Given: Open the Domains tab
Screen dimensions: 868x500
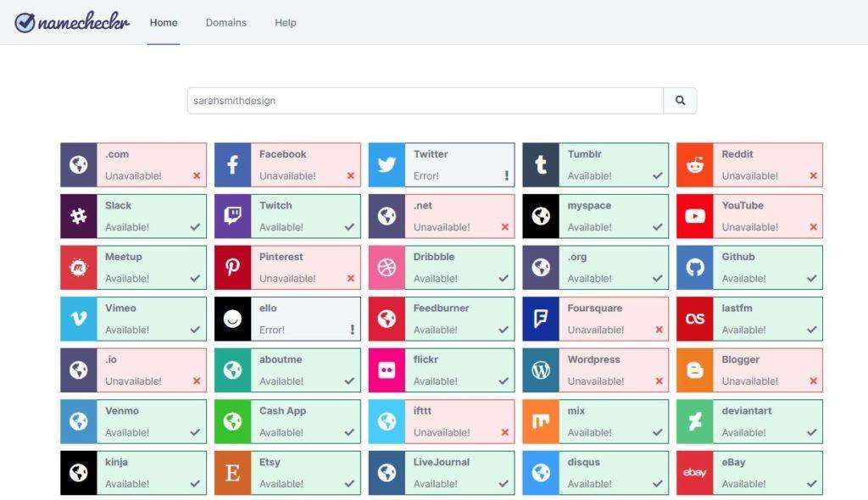Looking at the screenshot, I should [225, 23].
